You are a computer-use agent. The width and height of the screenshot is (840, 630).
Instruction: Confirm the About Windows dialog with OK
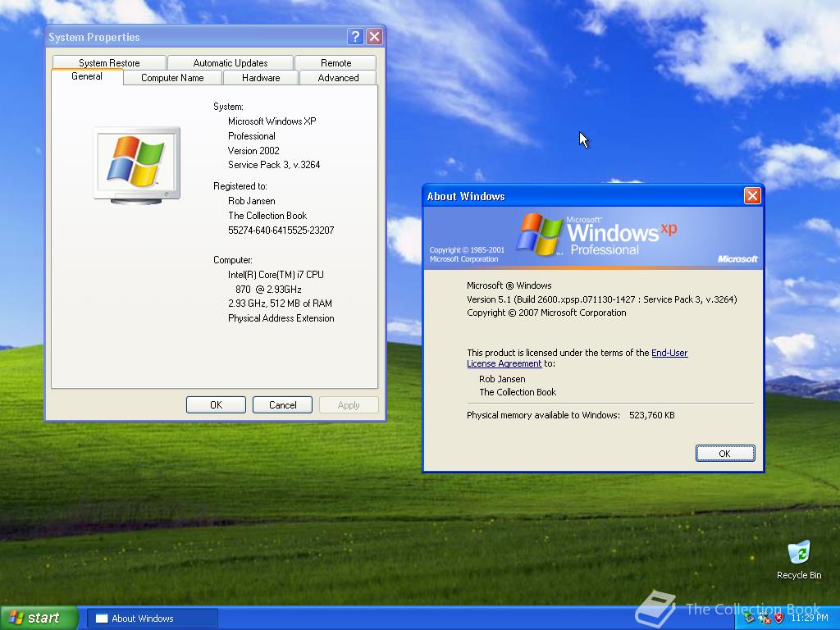coord(725,453)
